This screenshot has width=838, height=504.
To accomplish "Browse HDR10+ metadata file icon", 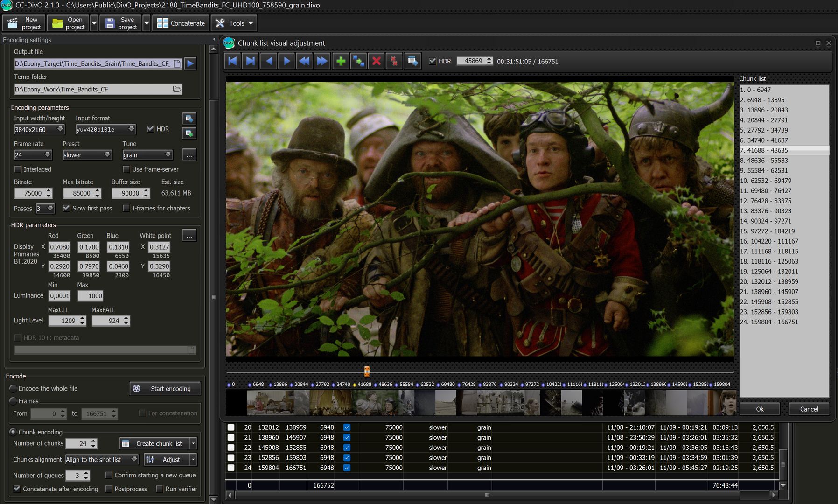I will click(x=191, y=350).
